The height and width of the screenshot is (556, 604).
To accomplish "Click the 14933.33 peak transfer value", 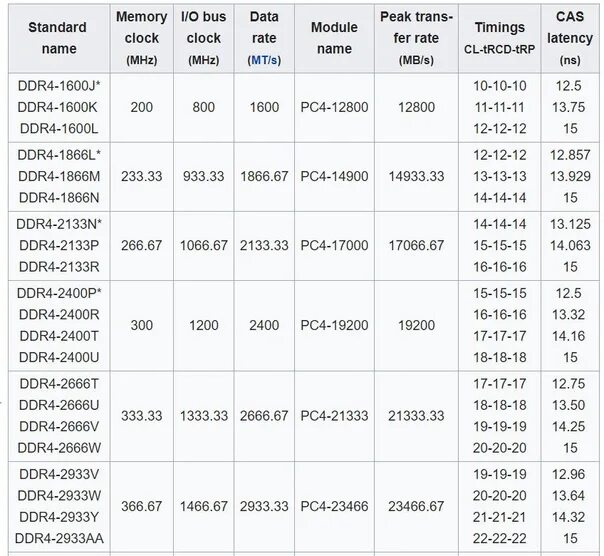I will (416, 176).
